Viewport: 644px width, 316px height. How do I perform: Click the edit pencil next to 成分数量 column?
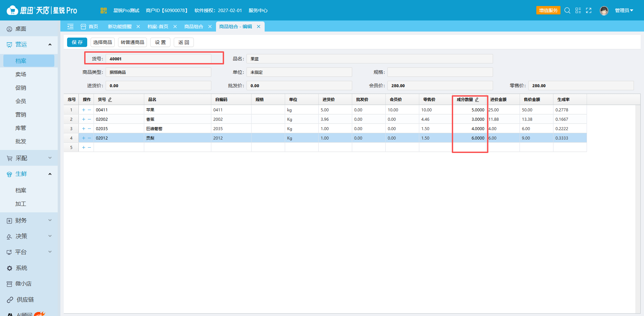(x=477, y=100)
